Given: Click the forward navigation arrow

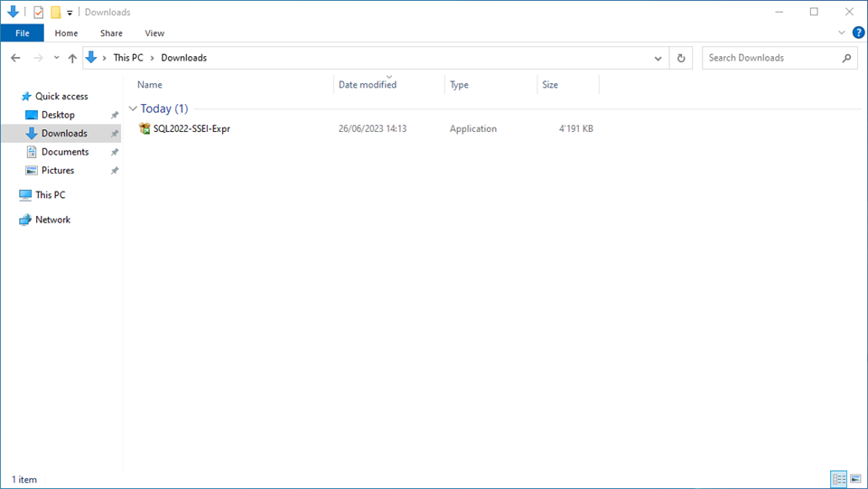Looking at the screenshot, I should click(38, 58).
